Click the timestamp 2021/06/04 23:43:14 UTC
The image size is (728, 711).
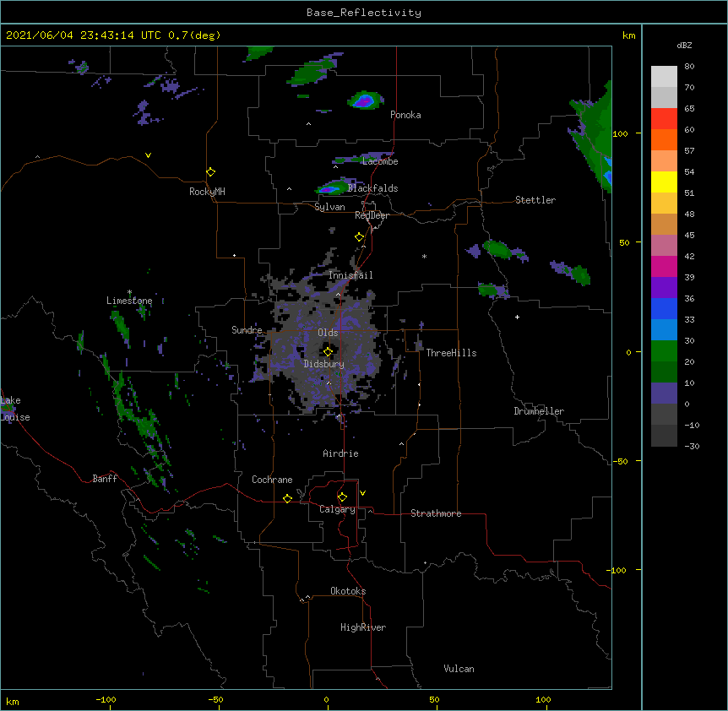tap(84, 35)
